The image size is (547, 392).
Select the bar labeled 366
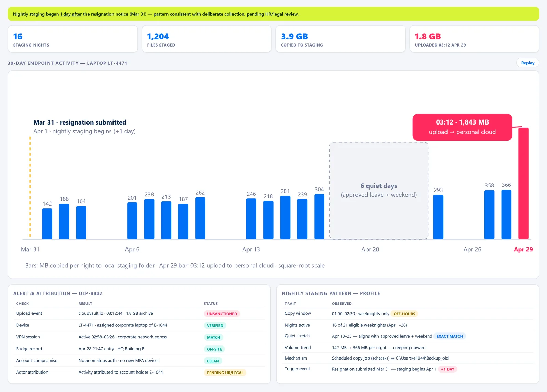(x=506, y=214)
